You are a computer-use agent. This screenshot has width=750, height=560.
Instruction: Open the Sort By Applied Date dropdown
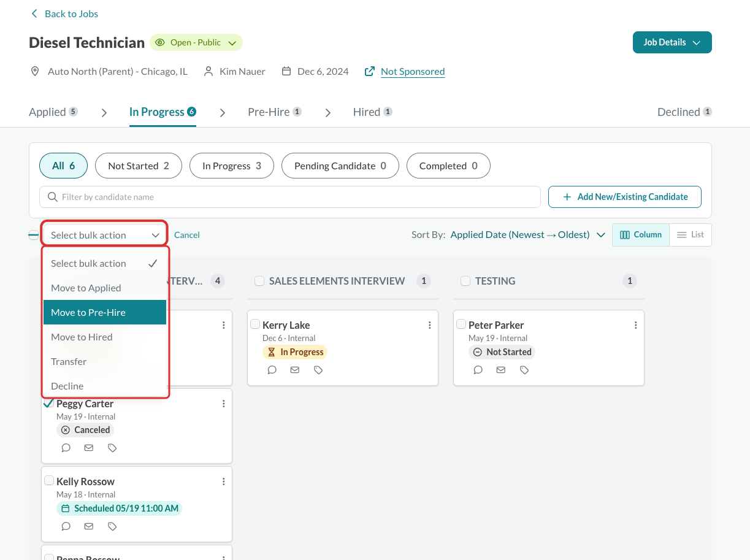[x=528, y=234]
